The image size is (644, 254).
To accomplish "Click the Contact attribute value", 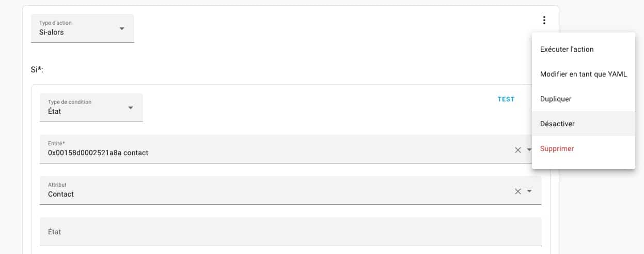I will pyautogui.click(x=61, y=194).
